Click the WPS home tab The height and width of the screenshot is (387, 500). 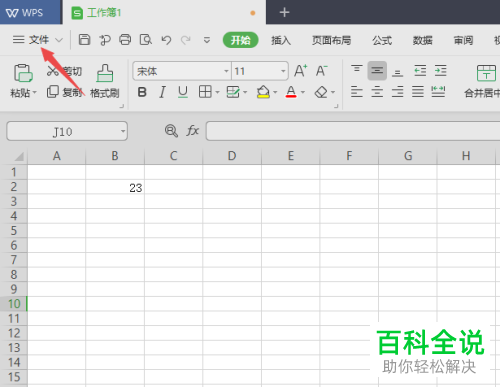click(31, 13)
